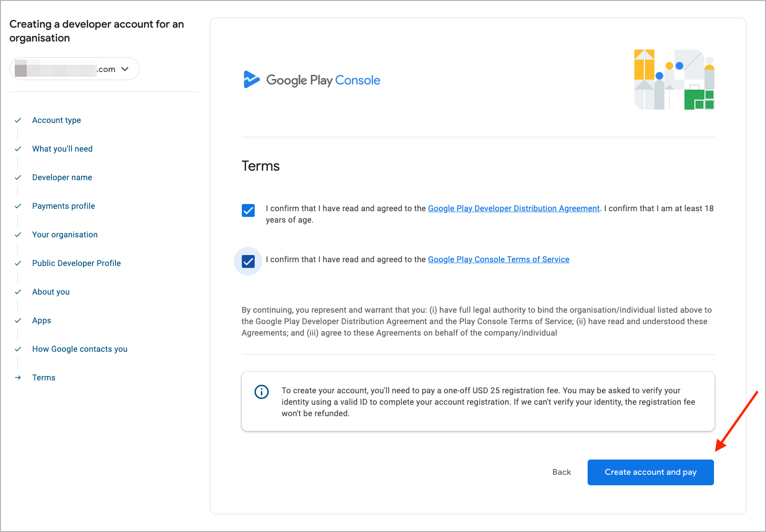This screenshot has width=766, height=532.
Task: Click the checkmark icon beside Account type
Action: pos(18,120)
